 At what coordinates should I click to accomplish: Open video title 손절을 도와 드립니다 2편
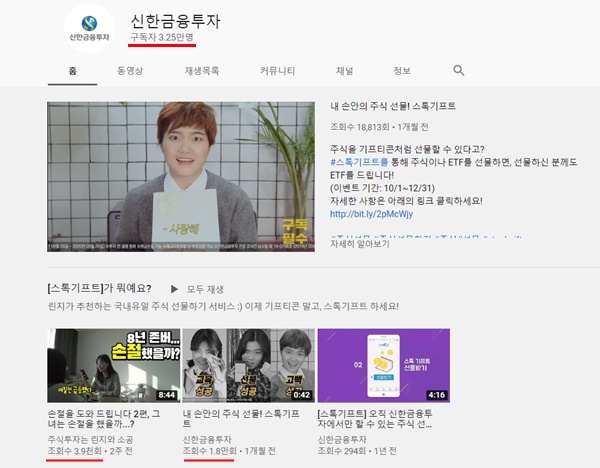click(x=104, y=419)
